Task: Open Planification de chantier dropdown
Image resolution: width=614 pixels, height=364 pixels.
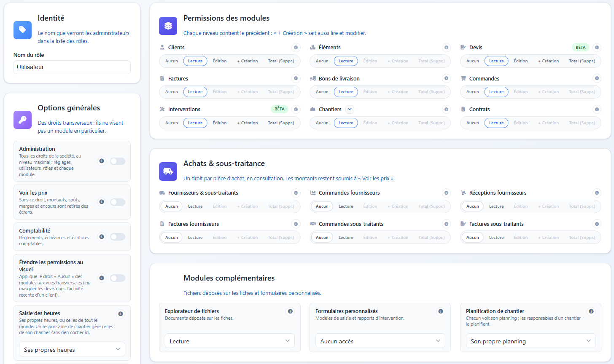Action: (531, 341)
